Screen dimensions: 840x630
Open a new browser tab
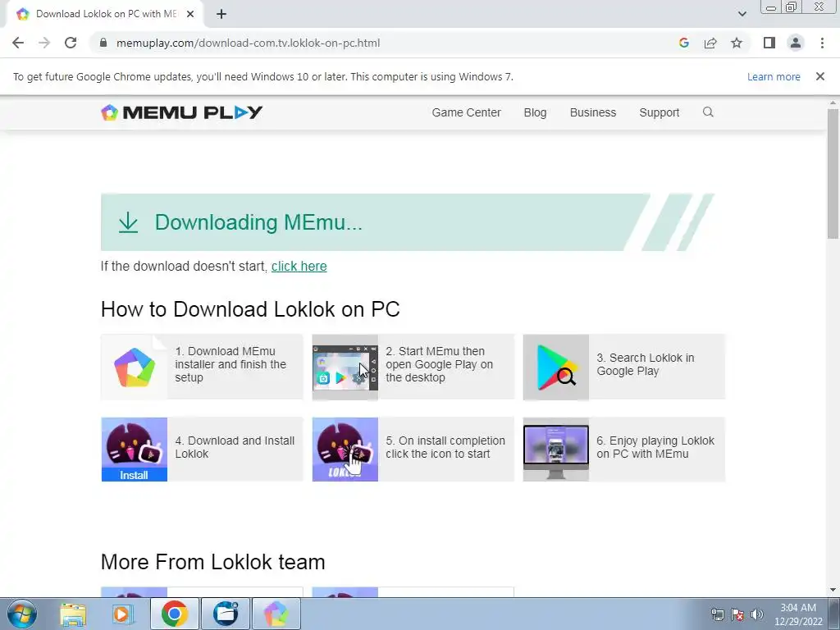tap(221, 14)
